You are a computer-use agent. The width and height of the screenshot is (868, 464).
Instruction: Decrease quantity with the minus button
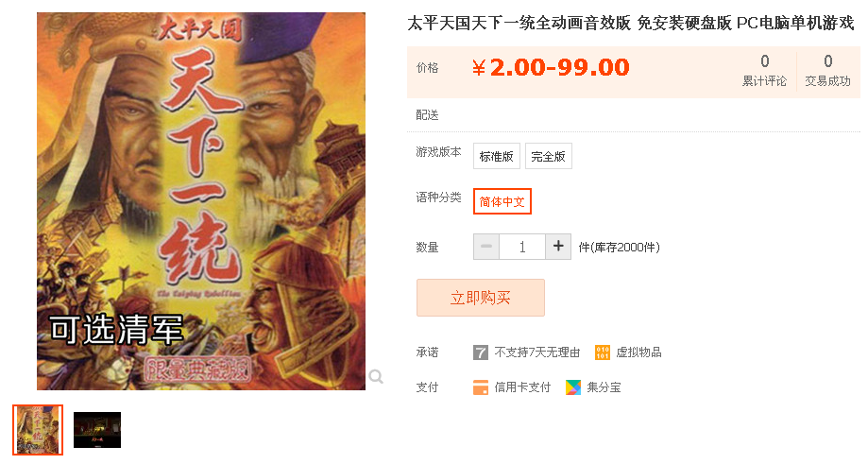click(x=486, y=247)
